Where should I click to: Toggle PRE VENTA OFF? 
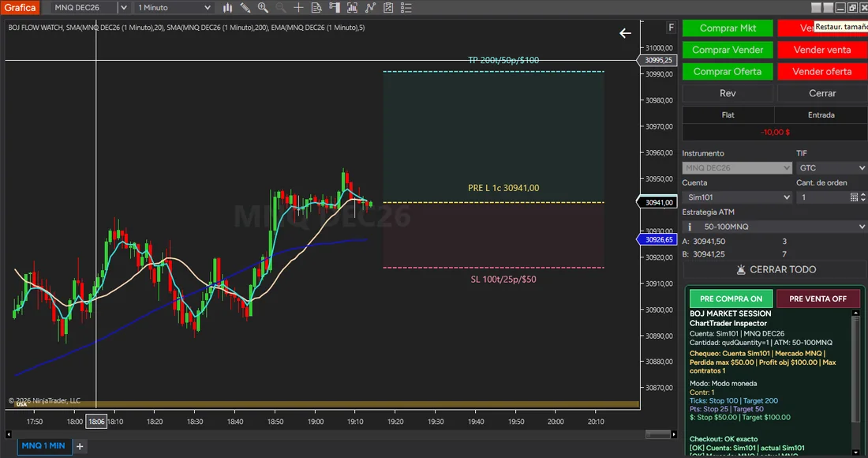click(817, 298)
